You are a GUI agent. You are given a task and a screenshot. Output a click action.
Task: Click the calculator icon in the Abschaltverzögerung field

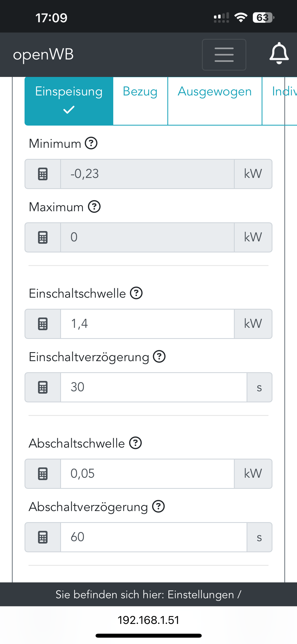pyautogui.click(x=43, y=537)
